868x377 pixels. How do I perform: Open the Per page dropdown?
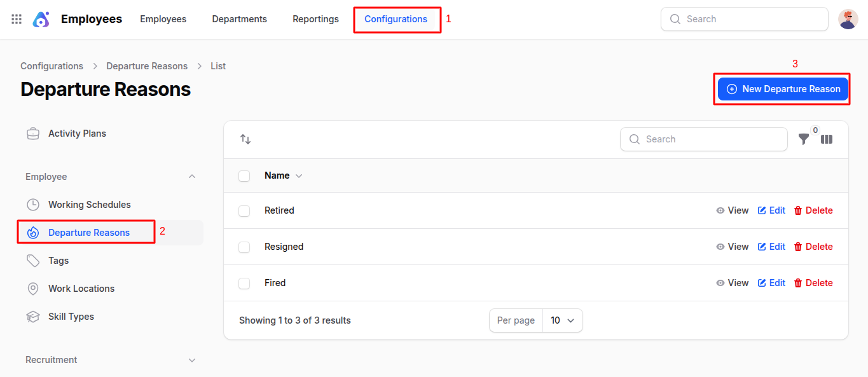[562, 320]
